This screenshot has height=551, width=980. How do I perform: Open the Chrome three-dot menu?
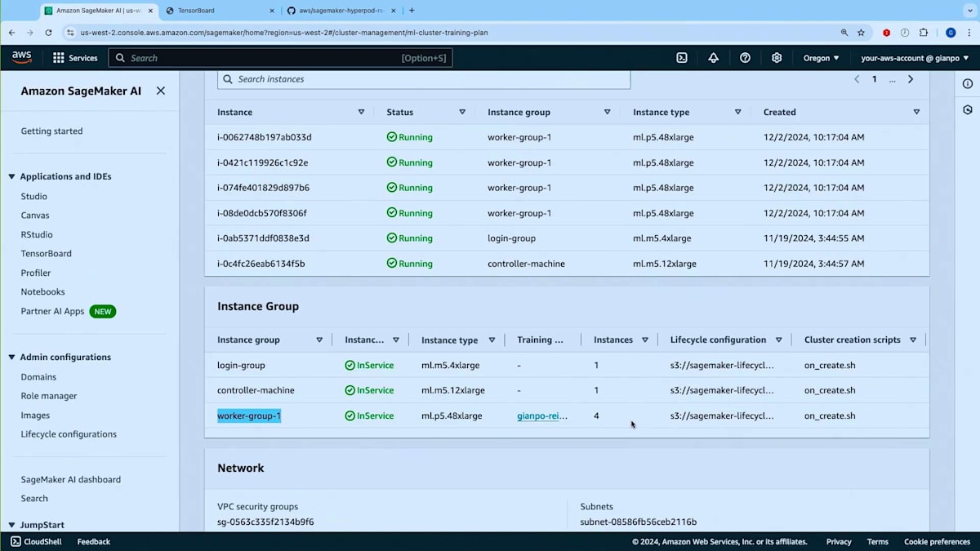tap(969, 33)
